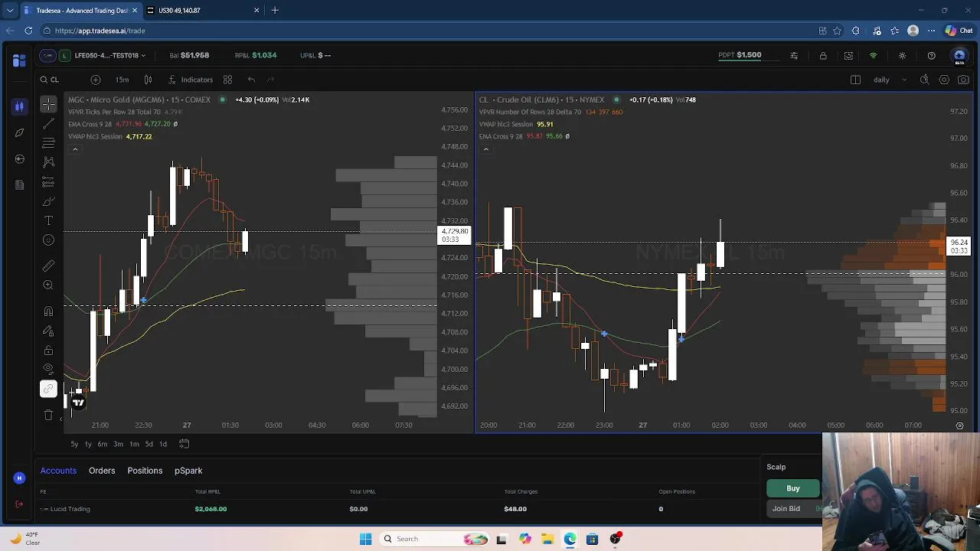Click the Join Bid button

pos(793,508)
